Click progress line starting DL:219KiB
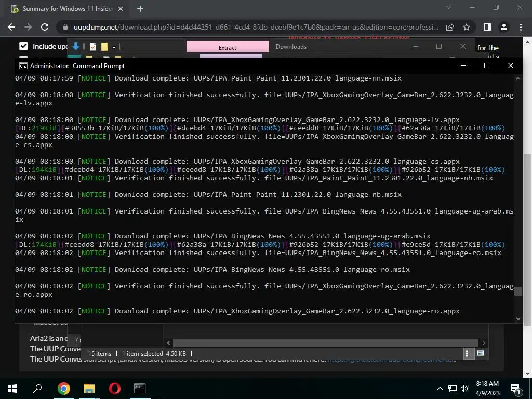Viewport: 532px width, 399px height. [x=260, y=128]
